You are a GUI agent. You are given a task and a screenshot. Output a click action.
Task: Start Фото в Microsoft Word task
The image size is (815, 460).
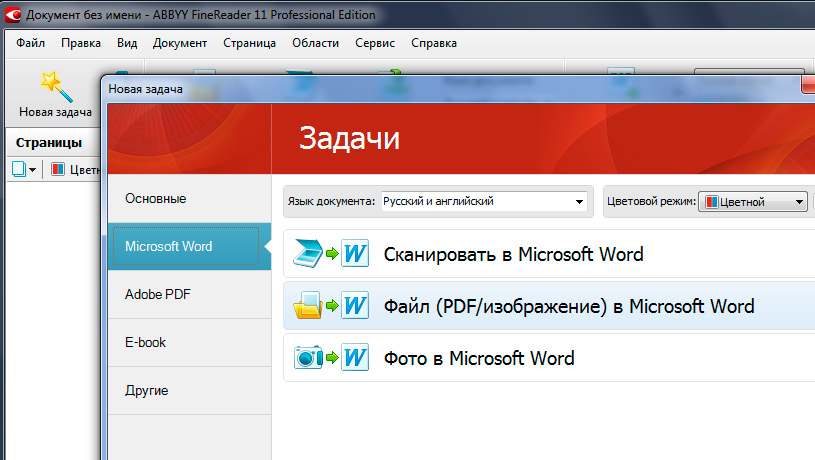478,358
